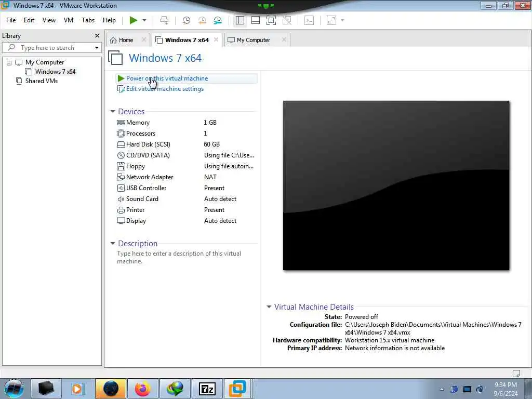Click the Send Ctrl+Alt+Del toolbar icon
This screenshot has width=532, height=399.
pos(164,20)
